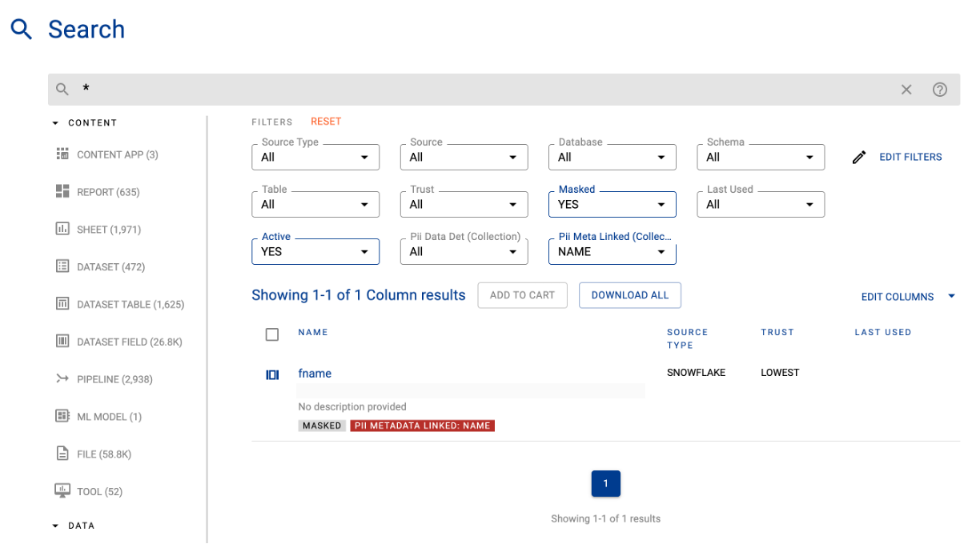The image size is (980, 544).
Task: Clear the search with the X icon
Action: point(906,90)
